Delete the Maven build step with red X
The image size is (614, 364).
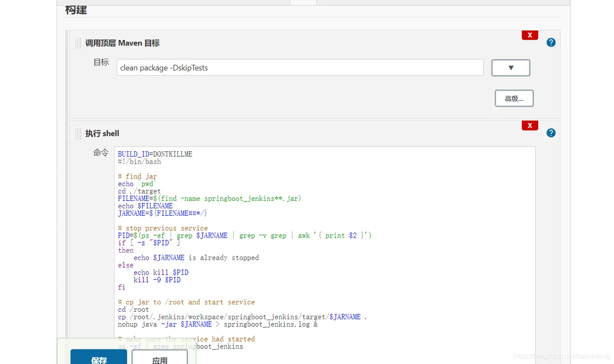pyautogui.click(x=530, y=35)
